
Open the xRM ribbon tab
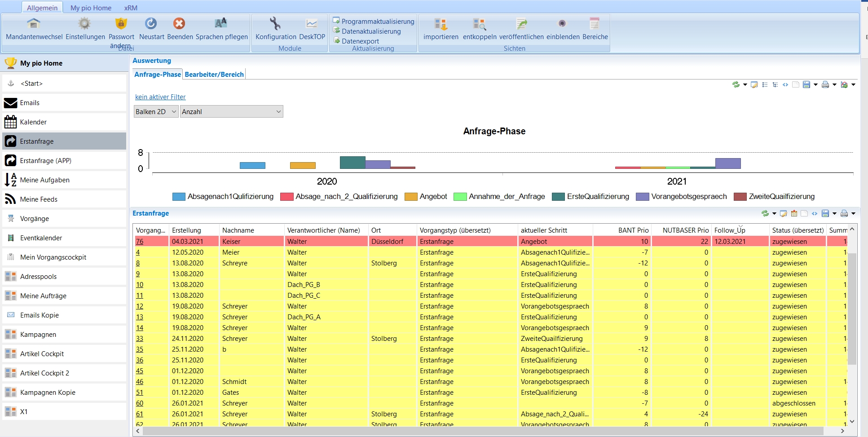tap(131, 8)
